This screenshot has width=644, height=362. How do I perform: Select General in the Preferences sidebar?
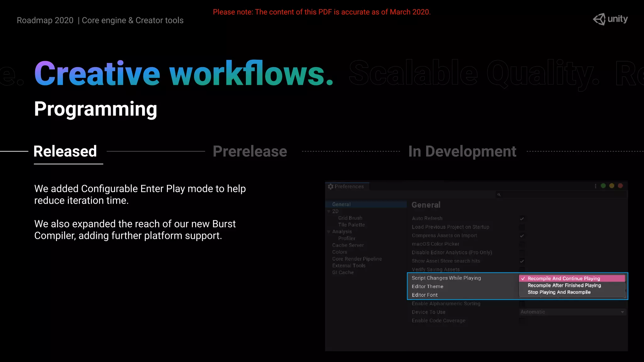[366, 204]
